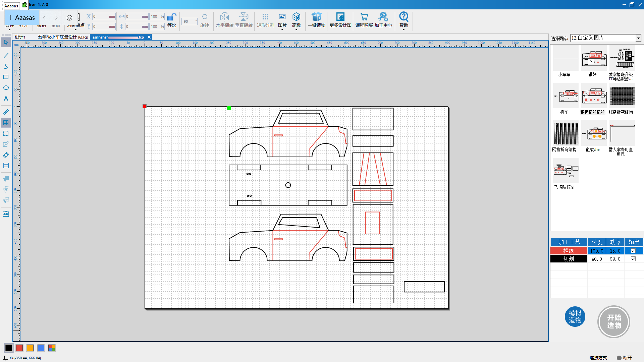
Task: Click power value 99.0 in 切割 row
Action: (x=615, y=259)
